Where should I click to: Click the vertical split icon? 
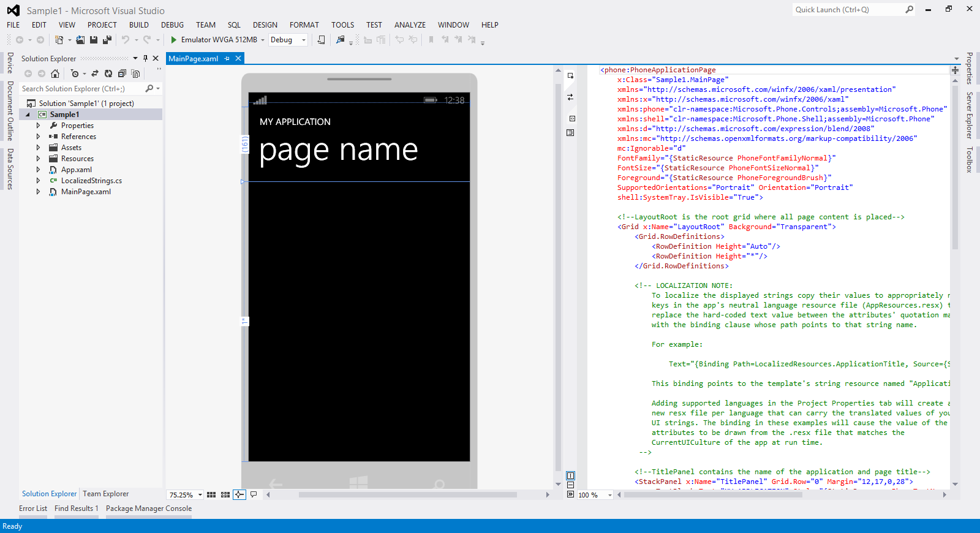[x=570, y=475]
